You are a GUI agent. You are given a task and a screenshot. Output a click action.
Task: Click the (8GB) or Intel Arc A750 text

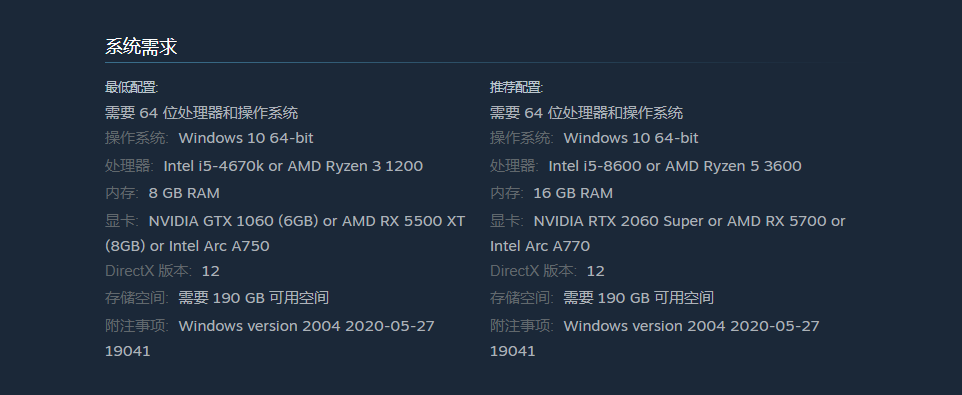click(187, 246)
